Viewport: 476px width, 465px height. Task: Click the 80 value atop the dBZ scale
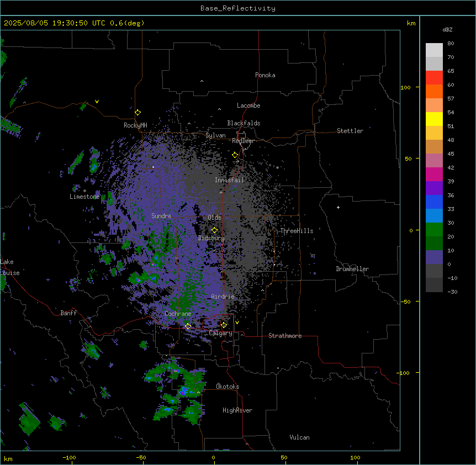[x=451, y=44]
